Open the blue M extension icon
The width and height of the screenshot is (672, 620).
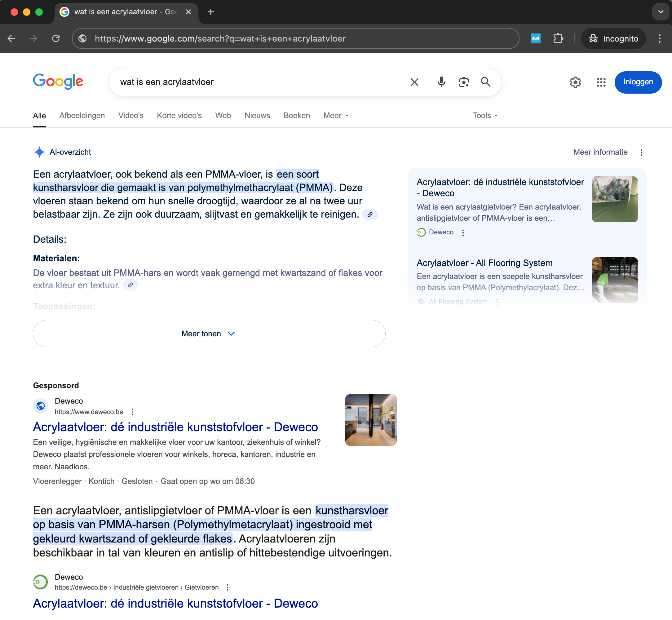click(535, 38)
